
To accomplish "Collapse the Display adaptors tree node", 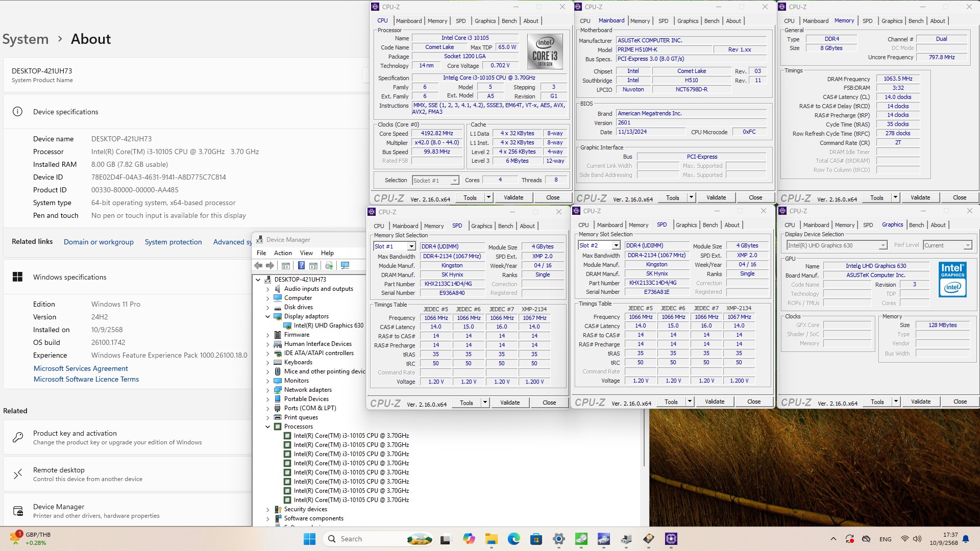I will point(267,316).
